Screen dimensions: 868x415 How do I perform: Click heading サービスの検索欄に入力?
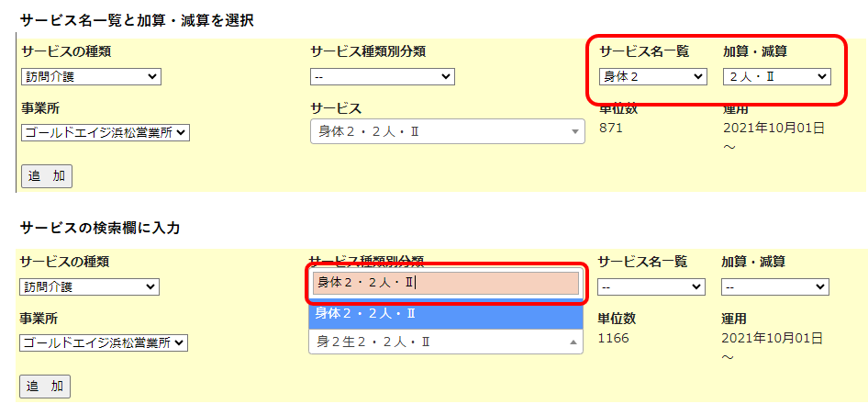[99, 228]
